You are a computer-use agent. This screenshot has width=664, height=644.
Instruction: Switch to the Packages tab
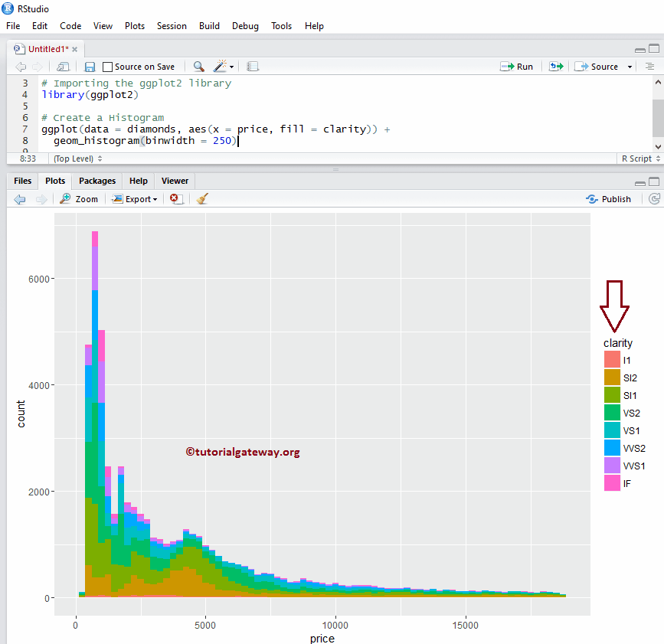pyautogui.click(x=96, y=181)
